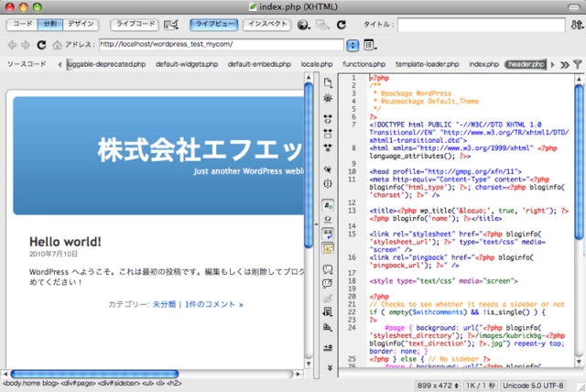Open Move or Convert CSS icon

click(328, 327)
